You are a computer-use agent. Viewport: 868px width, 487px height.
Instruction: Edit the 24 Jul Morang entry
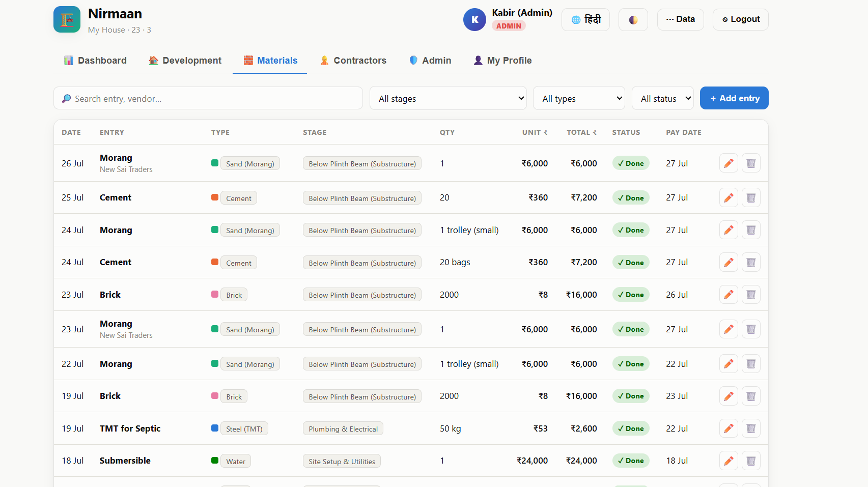point(729,230)
